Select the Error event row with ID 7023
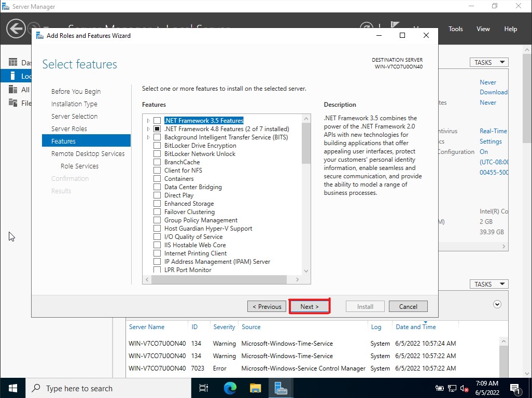 (x=312, y=368)
